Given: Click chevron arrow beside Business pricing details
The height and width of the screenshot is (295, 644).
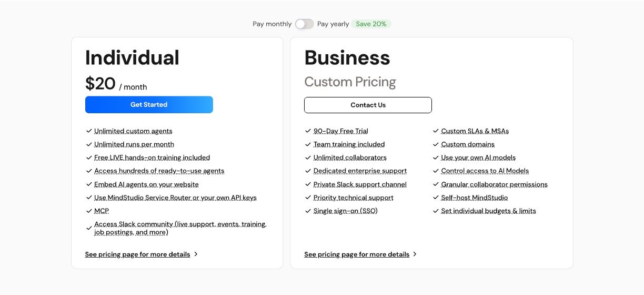Looking at the screenshot, I should pos(415,254).
